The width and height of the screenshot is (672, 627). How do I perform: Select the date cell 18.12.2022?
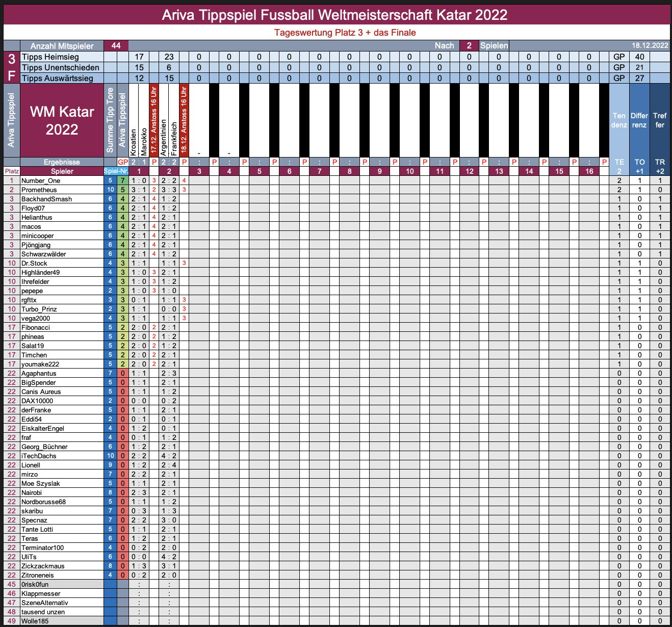click(x=650, y=45)
